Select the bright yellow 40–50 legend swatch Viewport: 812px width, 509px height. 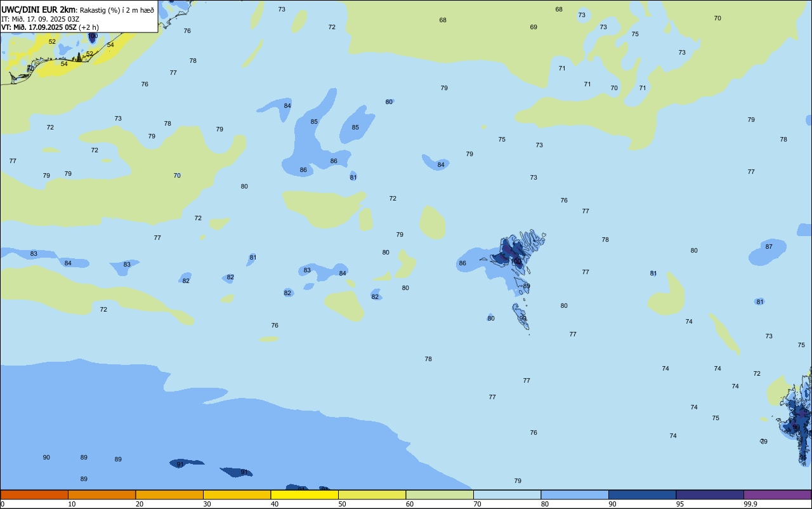(x=304, y=494)
